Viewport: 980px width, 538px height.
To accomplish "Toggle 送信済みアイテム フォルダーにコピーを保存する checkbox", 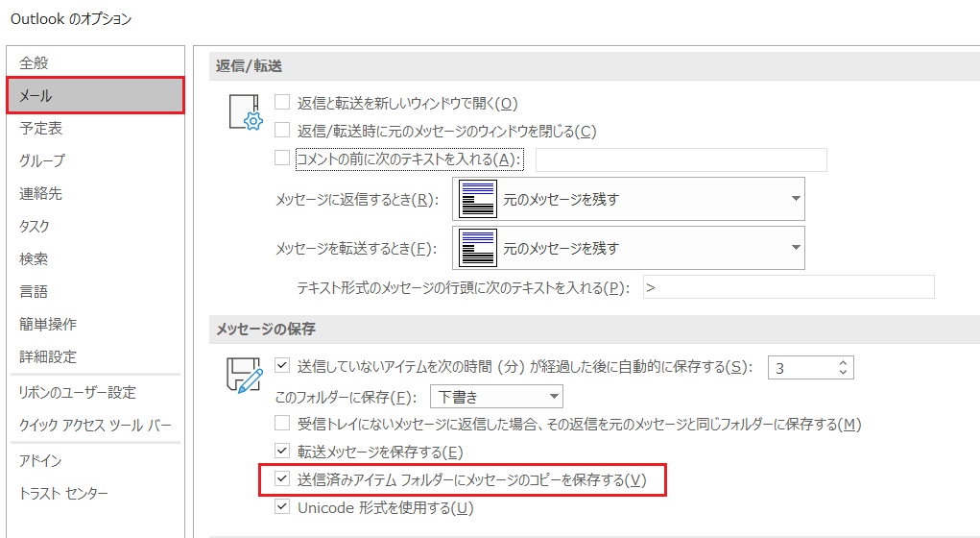I will [282, 479].
